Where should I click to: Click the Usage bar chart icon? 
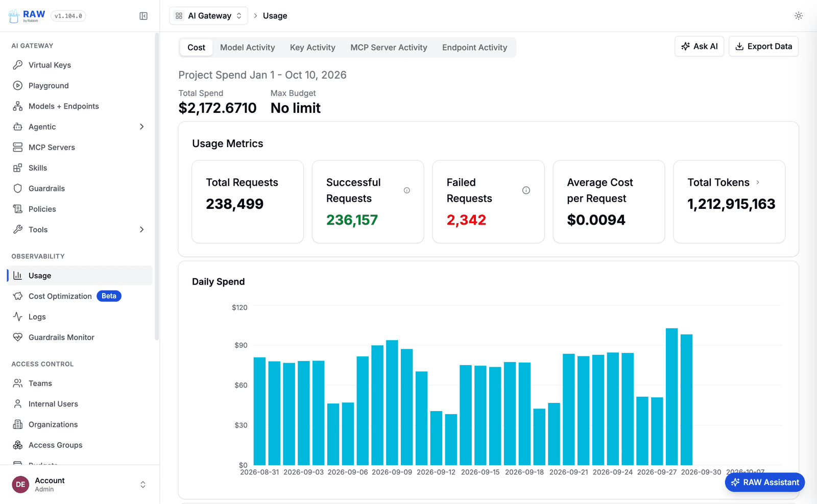pos(18,276)
